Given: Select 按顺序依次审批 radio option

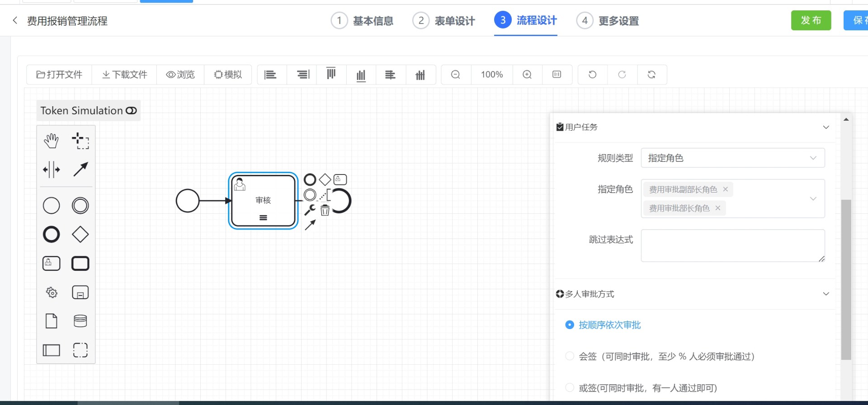Looking at the screenshot, I should click(x=570, y=325).
